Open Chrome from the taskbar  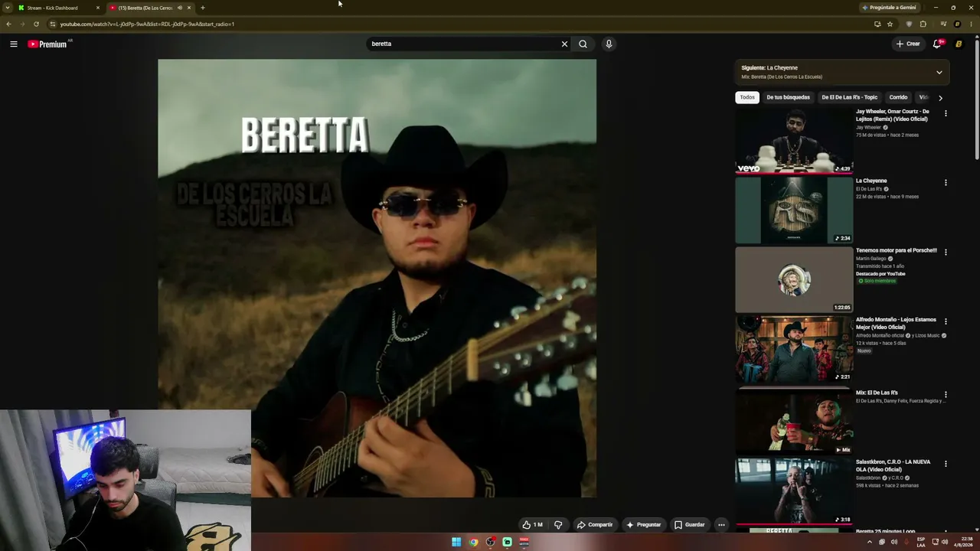474,542
